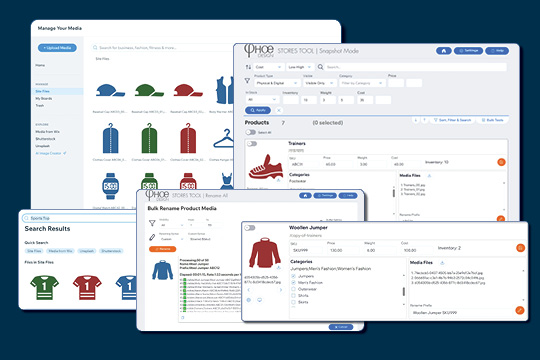Open the In Stock dropdown

point(262,100)
